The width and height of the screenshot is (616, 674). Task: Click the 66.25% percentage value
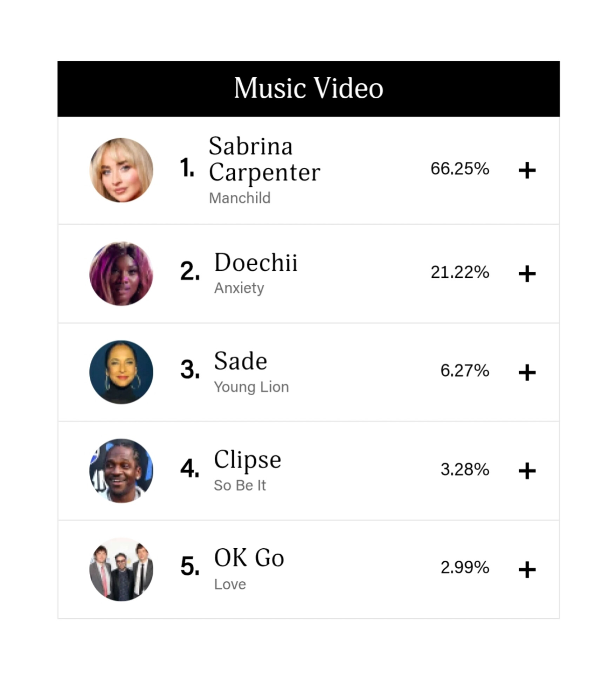pos(460,169)
